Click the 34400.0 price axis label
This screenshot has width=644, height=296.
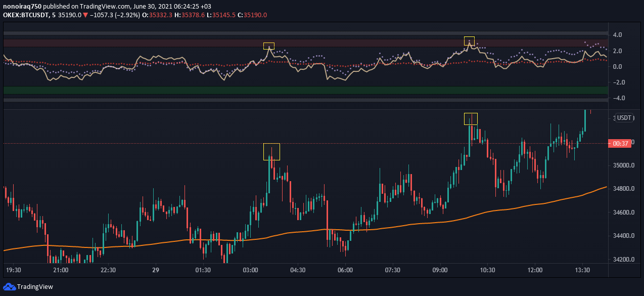[x=624, y=236]
